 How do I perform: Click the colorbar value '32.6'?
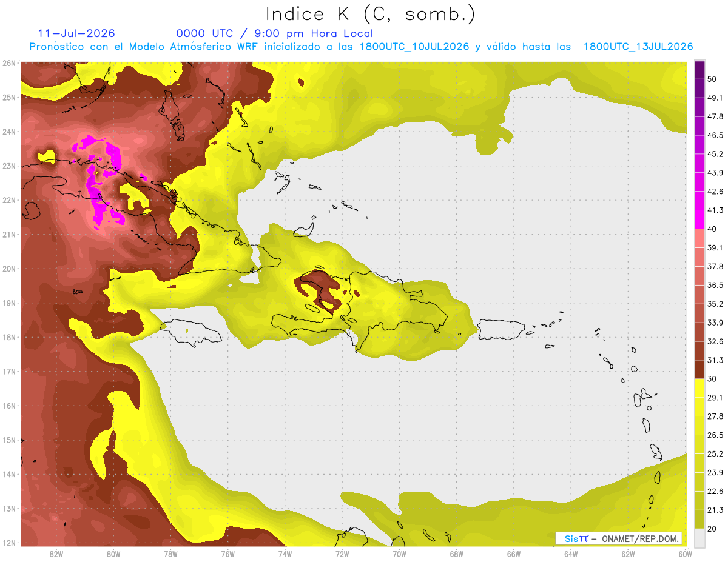click(x=715, y=341)
